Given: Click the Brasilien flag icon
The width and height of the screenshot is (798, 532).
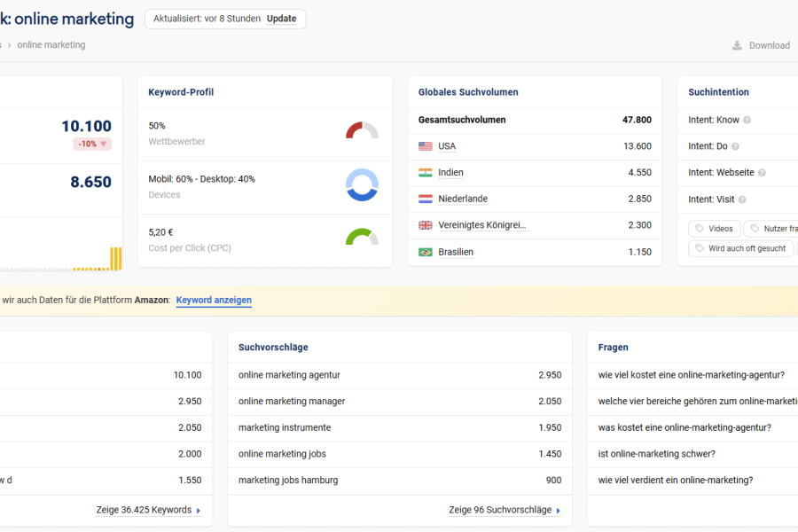Looking at the screenshot, I should 426,252.
